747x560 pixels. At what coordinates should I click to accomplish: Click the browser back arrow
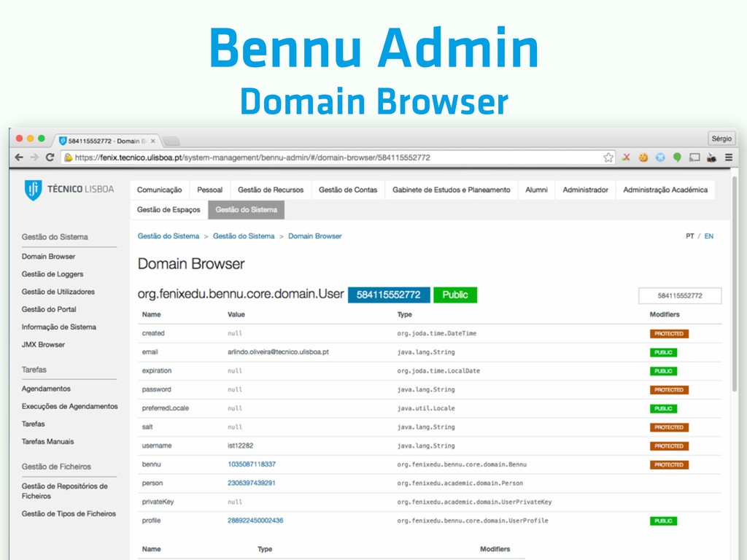tap(19, 157)
